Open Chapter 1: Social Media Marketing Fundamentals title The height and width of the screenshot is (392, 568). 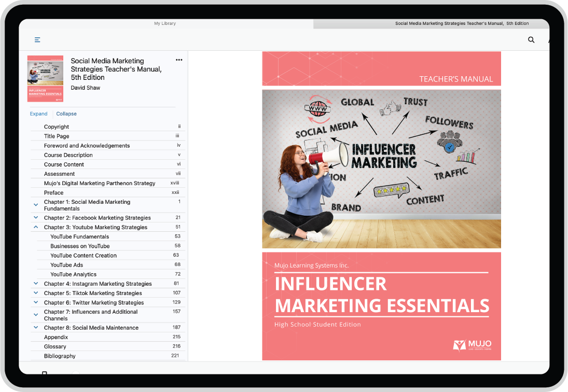coord(87,205)
